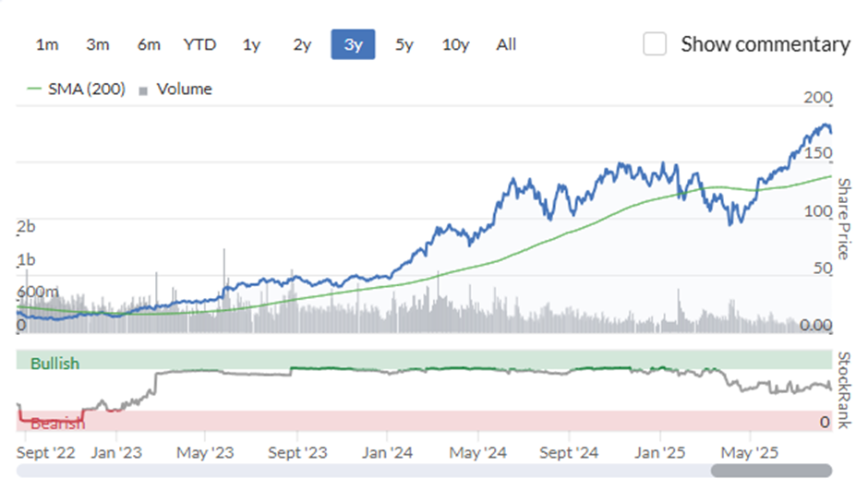Image resolution: width=868 pixels, height=490 pixels.
Task: Click the Bearish zone label
Action: pyautogui.click(x=57, y=424)
